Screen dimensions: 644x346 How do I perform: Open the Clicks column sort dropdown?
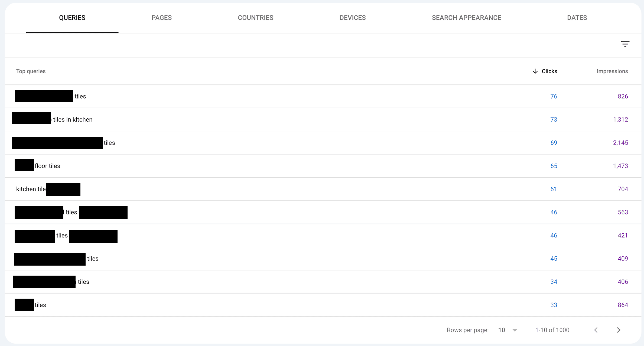[549, 71]
